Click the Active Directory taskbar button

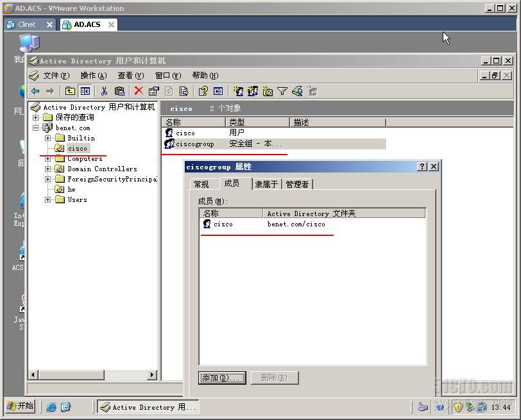[x=148, y=407]
